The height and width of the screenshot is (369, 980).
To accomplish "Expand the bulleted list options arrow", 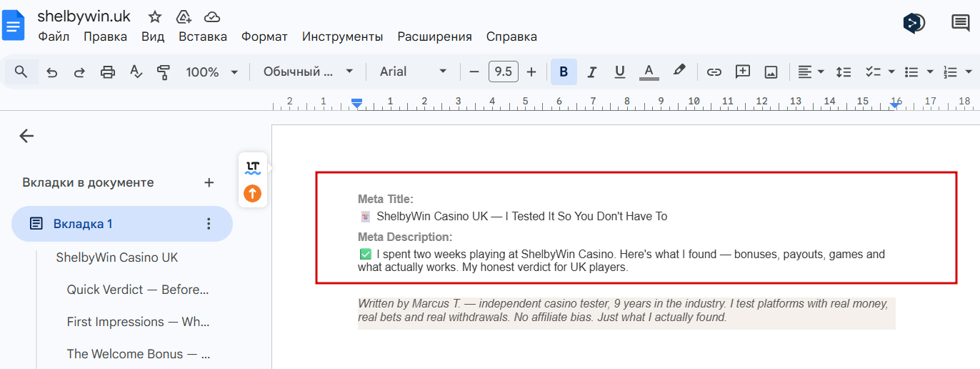I will [x=930, y=72].
